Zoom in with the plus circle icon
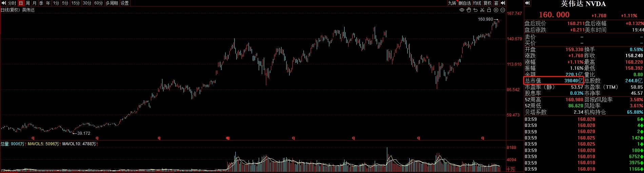 click(x=496, y=10)
